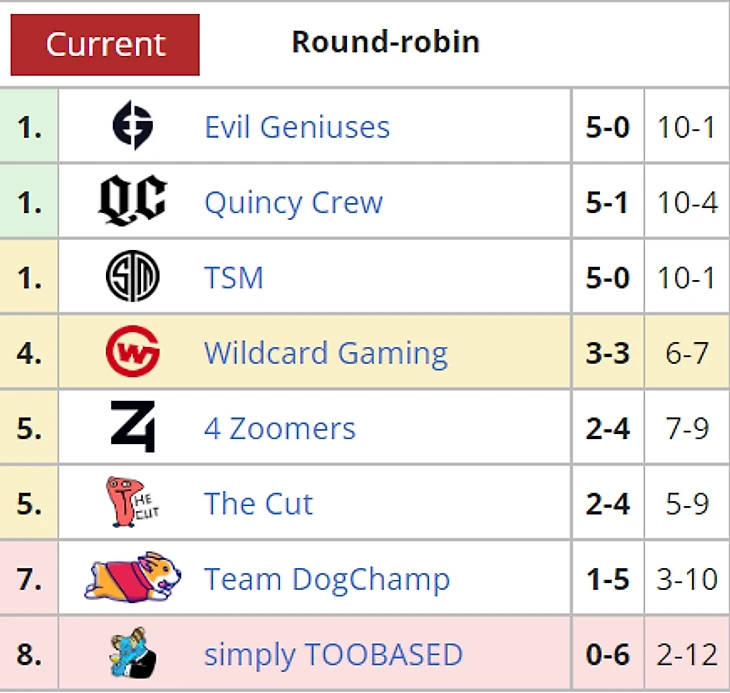The height and width of the screenshot is (693, 730).
Task: Click the Wildcard Gaming red logo
Action: click(x=132, y=353)
